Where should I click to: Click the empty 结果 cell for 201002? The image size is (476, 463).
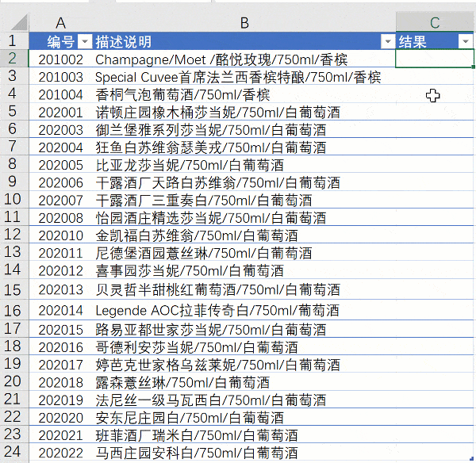[435, 59]
